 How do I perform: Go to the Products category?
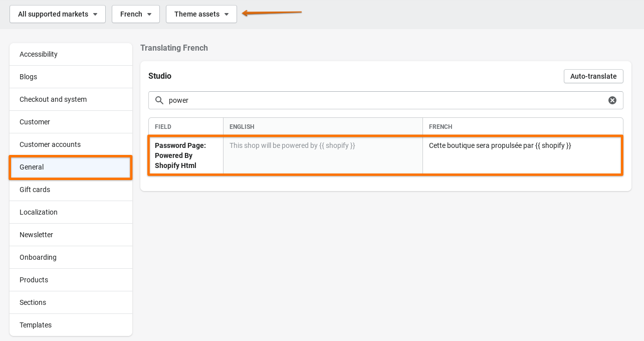pyautogui.click(x=71, y=280)
